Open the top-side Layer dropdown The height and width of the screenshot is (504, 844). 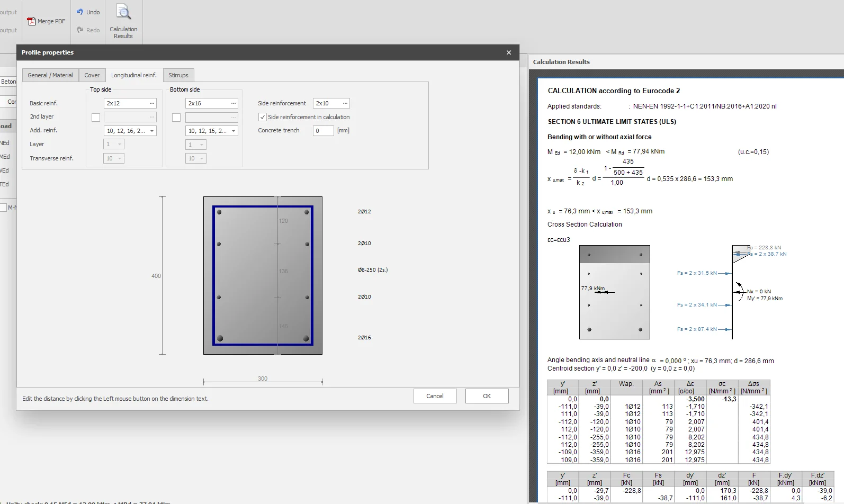tap(114, 145)
